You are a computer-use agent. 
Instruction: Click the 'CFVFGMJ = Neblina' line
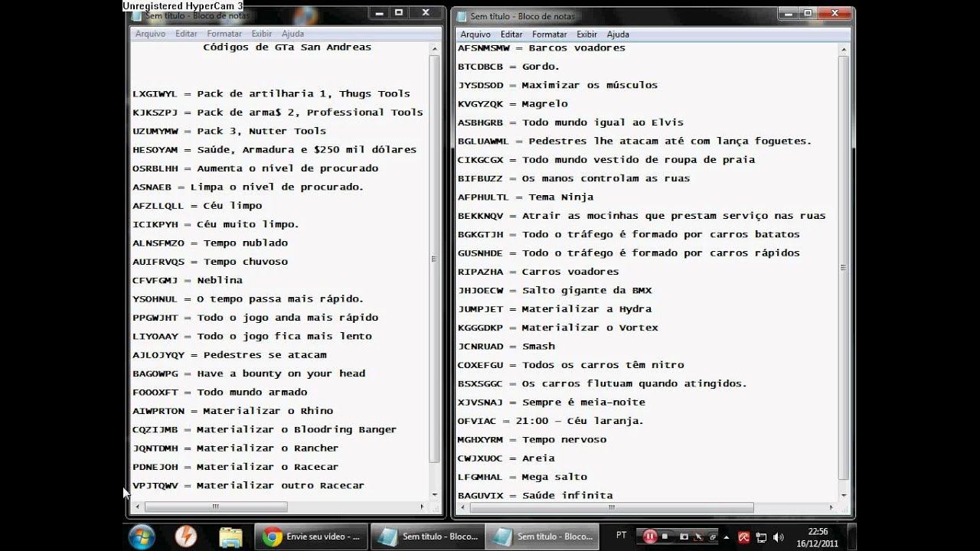187,280
